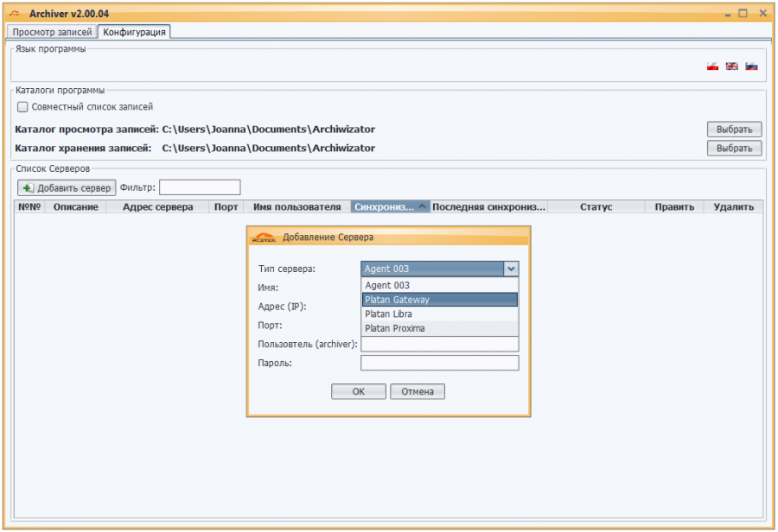Sort by Имя пользователя column header
The image size is (778, 532).
coord(297,206)
